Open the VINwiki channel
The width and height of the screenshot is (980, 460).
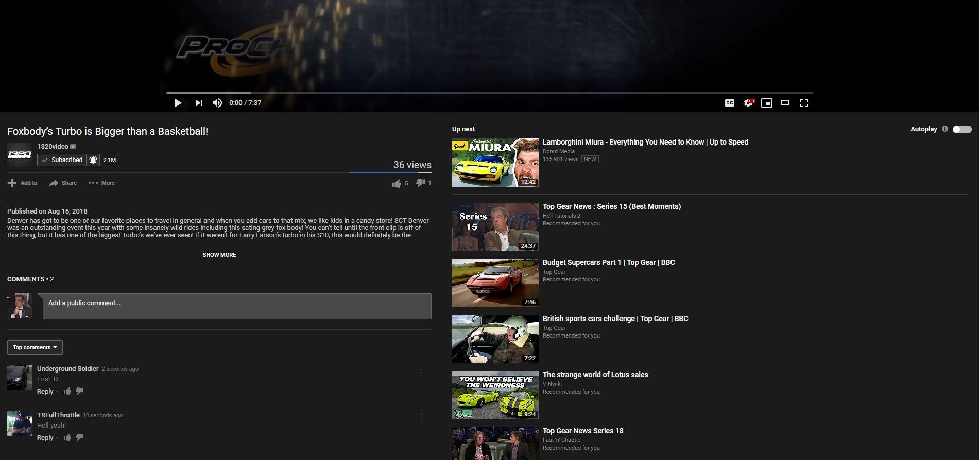tap(552, 384)
